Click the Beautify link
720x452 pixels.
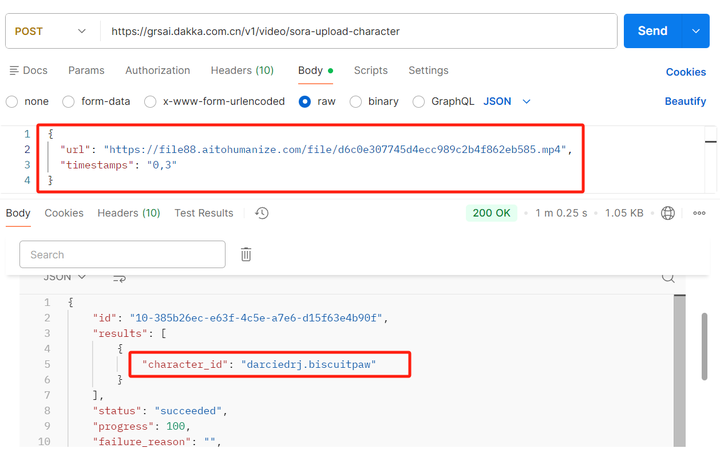[685, 102]
